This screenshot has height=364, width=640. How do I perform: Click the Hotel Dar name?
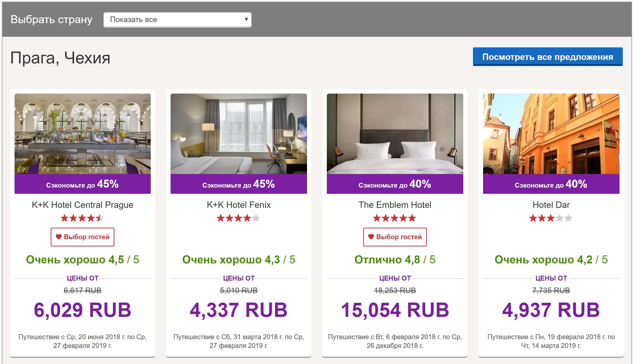coord(551,205)
